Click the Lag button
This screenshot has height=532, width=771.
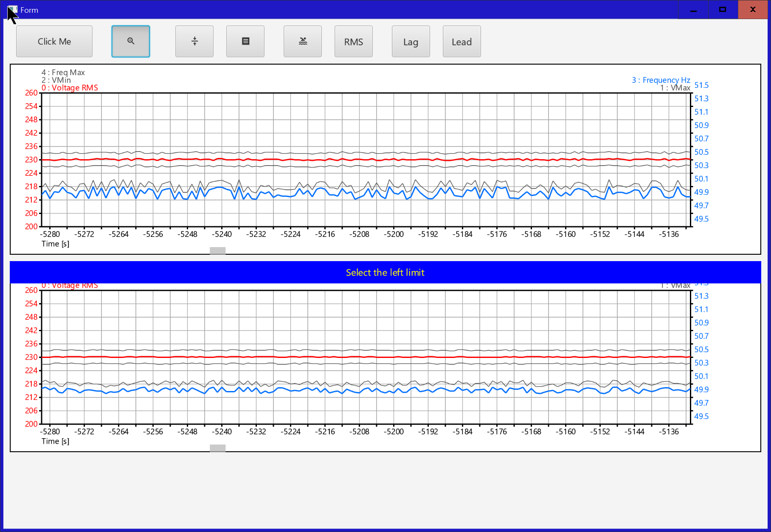pos(410,41)
